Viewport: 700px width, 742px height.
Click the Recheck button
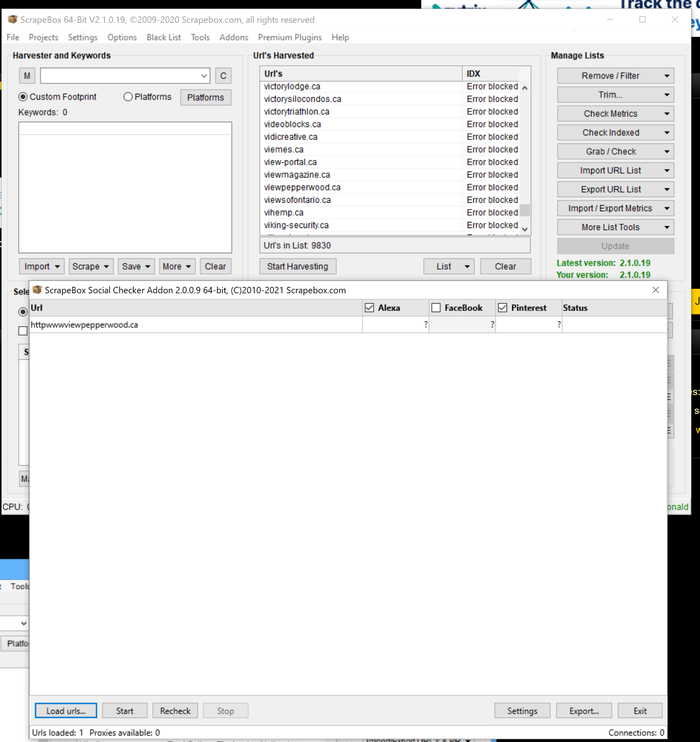click(x=175, y=711)
